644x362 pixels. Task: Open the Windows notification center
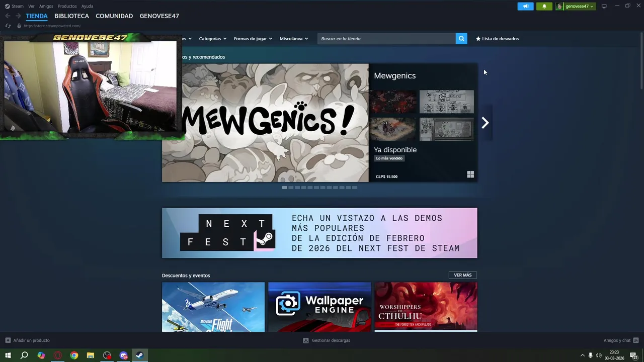point(634,355)
